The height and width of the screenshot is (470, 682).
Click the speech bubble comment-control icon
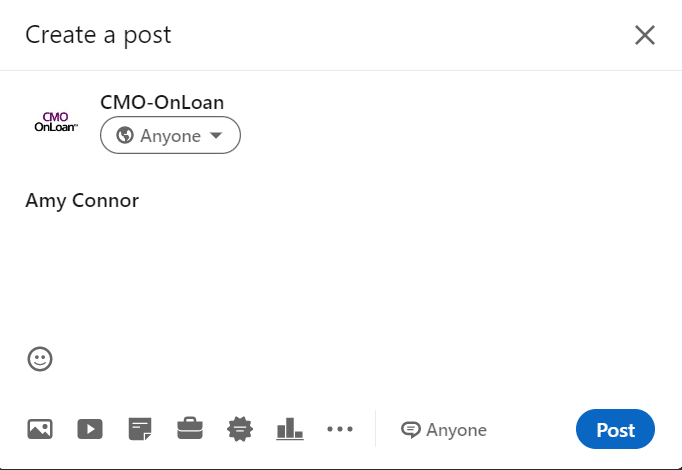point(411,430)
